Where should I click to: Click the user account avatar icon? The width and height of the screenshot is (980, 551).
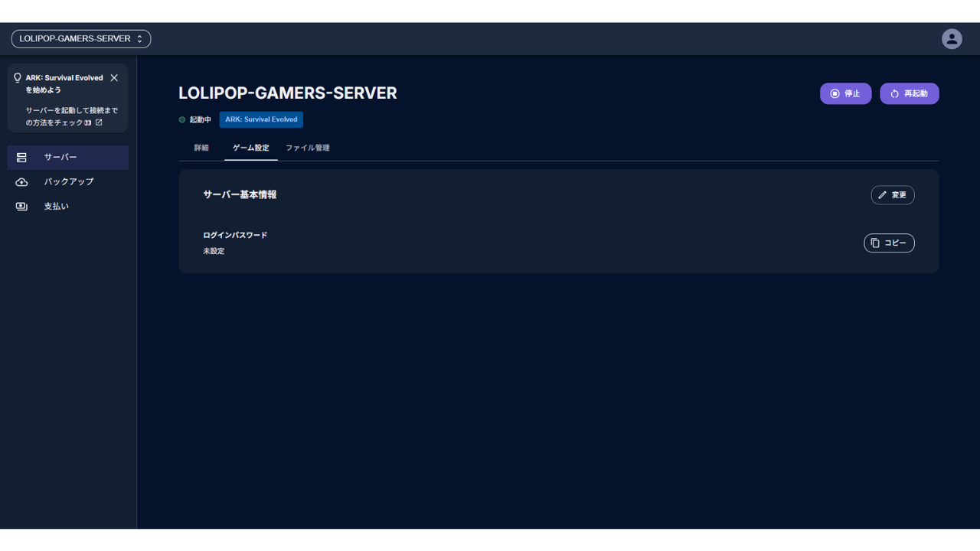pyautogui.click(x=952, y=39)
